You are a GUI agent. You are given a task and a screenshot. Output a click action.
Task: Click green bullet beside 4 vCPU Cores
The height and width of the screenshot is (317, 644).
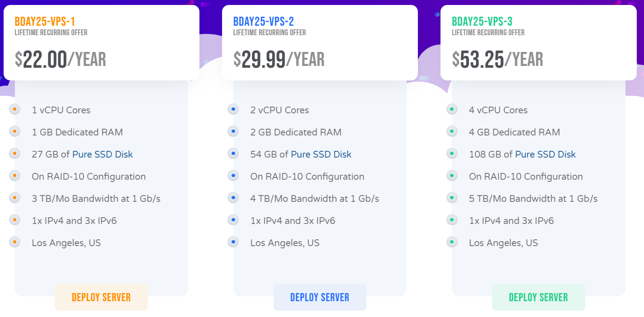(452, 109)
